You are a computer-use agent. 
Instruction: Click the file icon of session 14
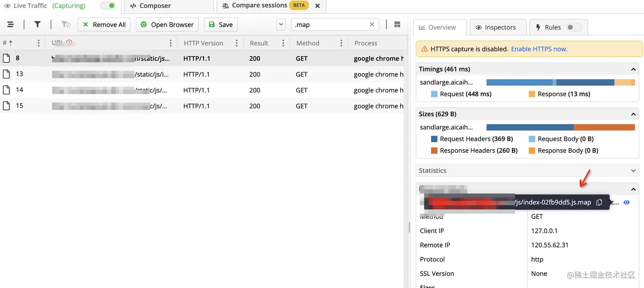(x=6, y=90)
